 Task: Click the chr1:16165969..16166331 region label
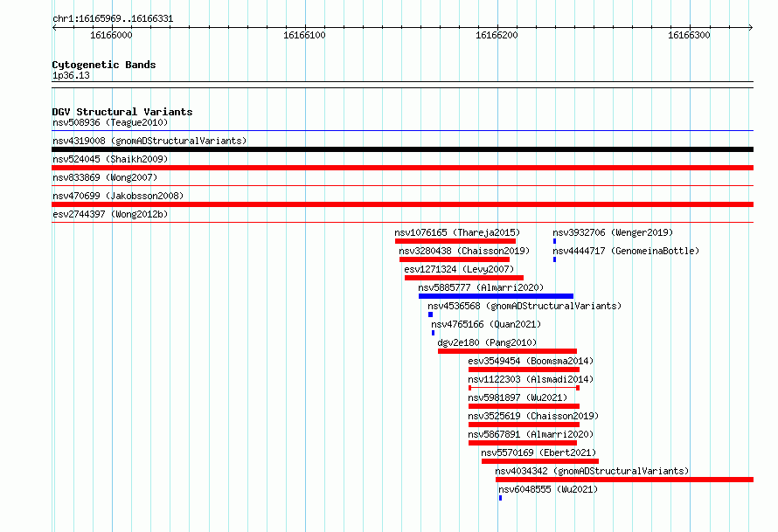pyautogui.click(x=113, y=19)
